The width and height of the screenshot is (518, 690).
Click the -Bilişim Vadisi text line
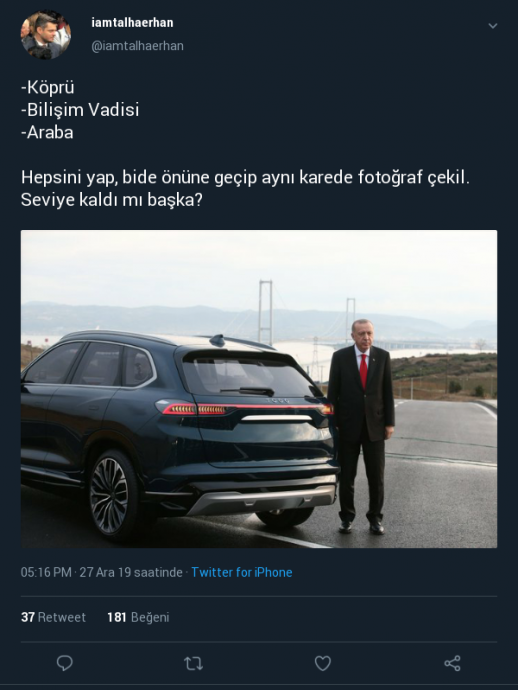click(x=80, y=110)
